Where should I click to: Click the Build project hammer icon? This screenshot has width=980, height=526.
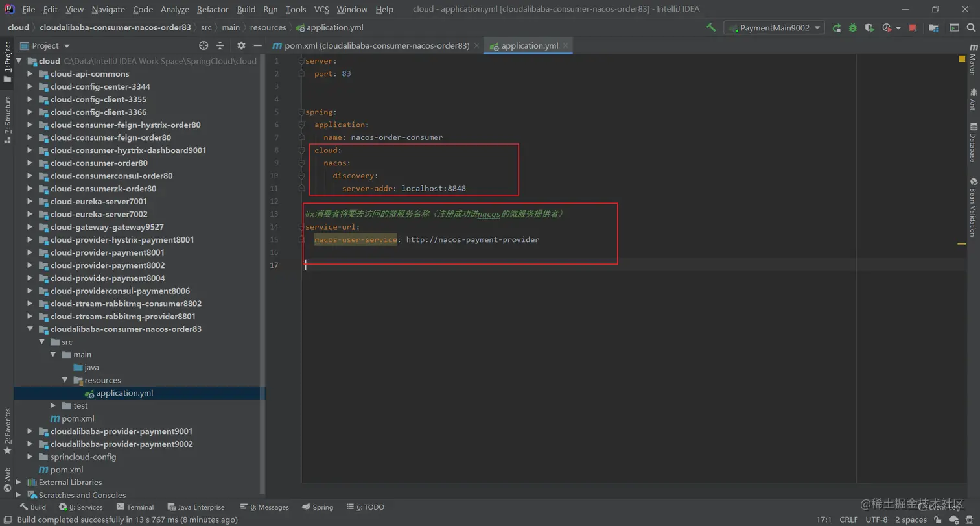[x=711, y=28]
